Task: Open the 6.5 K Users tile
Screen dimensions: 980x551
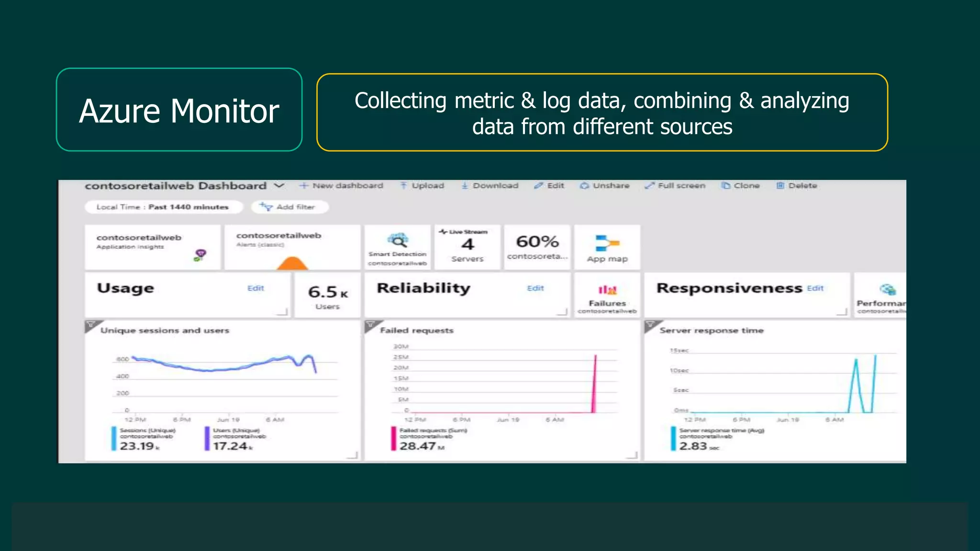Action: [328, 295]
